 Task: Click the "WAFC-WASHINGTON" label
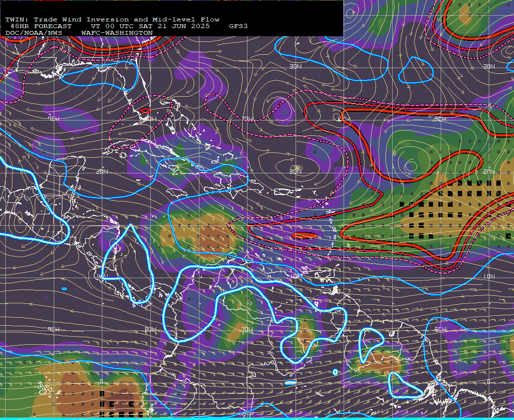pos(117,33)
